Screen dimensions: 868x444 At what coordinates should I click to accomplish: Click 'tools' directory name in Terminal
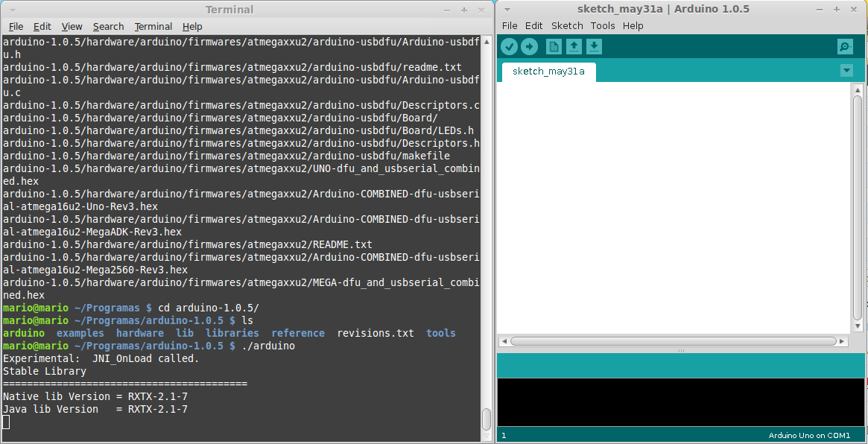pyautogui.click(x=441, y=333)
